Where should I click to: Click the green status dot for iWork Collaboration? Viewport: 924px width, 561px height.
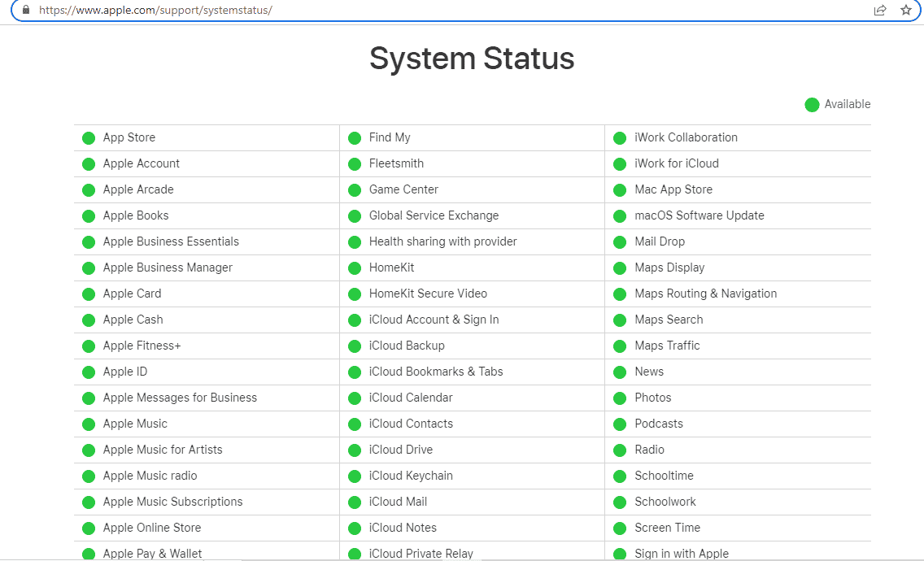point(620,138)
